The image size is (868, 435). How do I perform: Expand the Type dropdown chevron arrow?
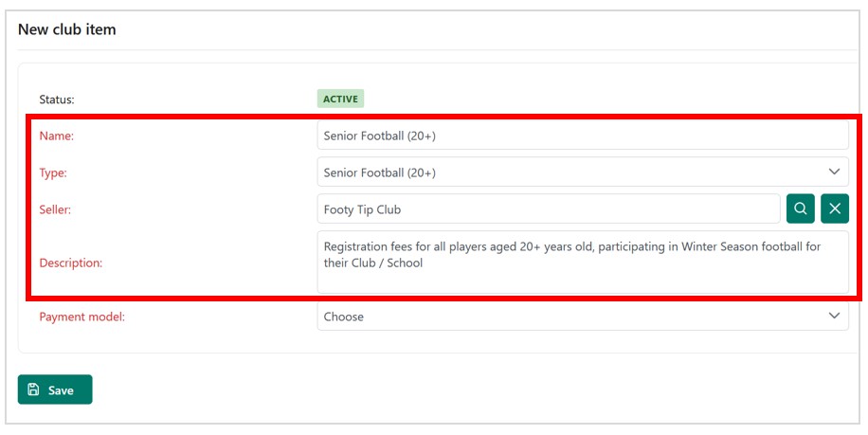point(834,172)
